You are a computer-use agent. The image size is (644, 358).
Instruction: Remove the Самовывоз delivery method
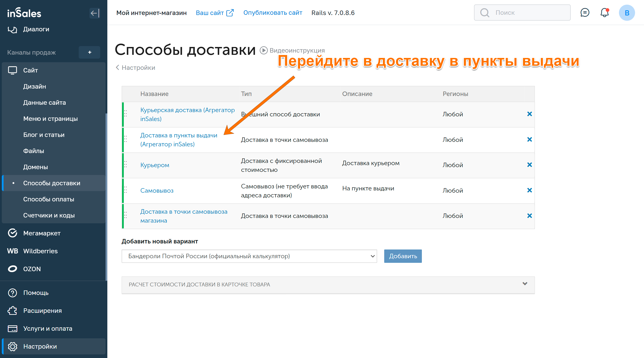[529, 190]
